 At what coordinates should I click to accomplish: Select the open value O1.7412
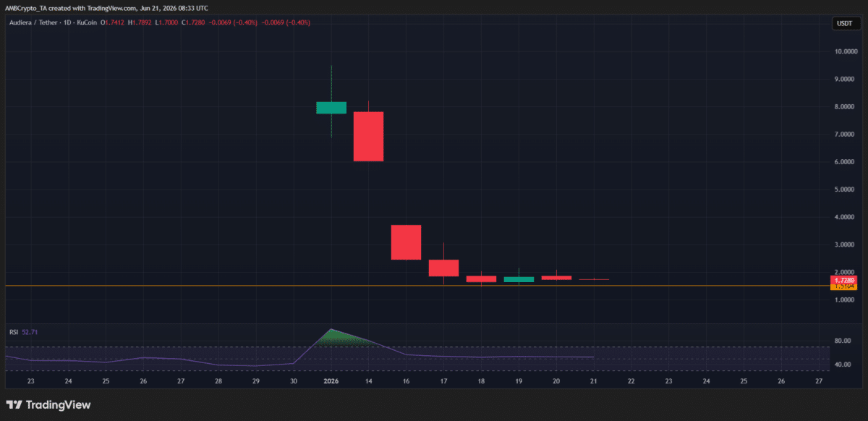coord(113,22)
